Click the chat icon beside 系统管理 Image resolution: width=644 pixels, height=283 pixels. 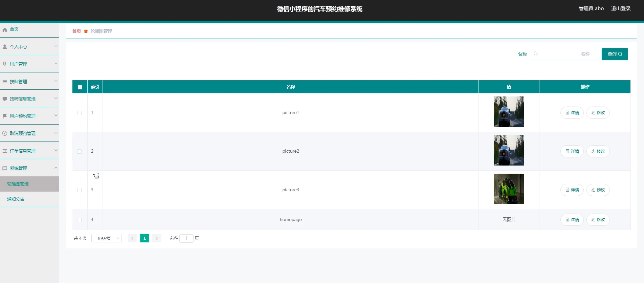click(5, 168)
